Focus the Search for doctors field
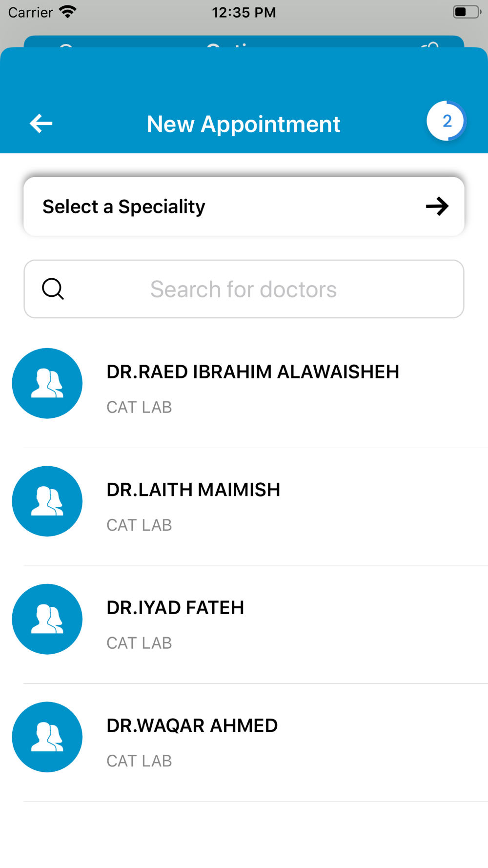This screenshot has width=488, height=868. pos(243,289)
